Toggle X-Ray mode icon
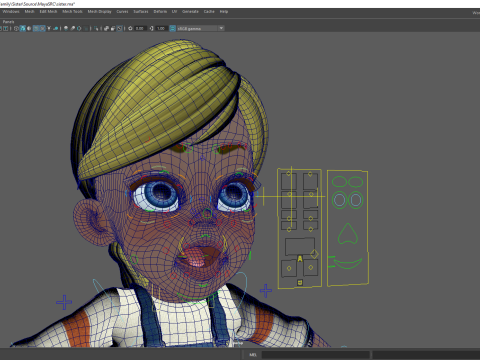Screen dimensions: 480x360 (x=106, y=28)
